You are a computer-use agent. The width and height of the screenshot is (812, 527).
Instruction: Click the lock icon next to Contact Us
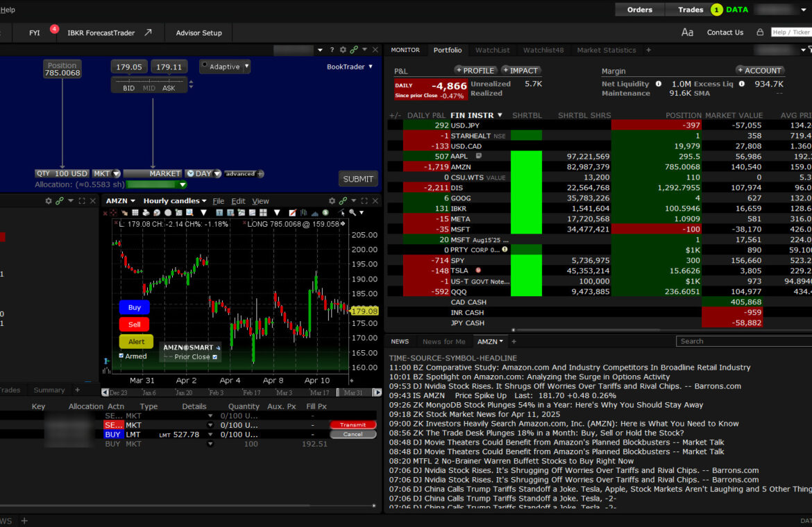tap(760, 33)
